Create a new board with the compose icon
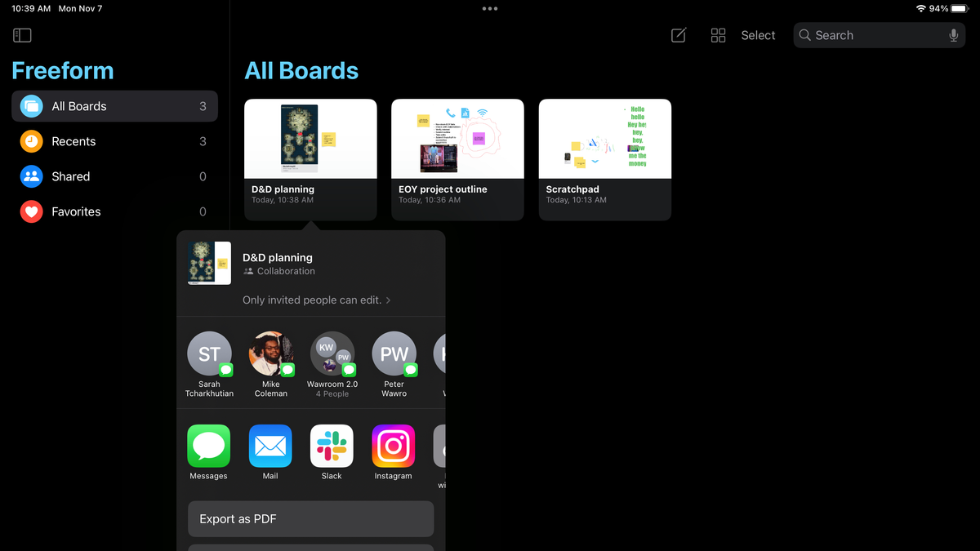The width and height of the screenshot is (980, 551). pos(679,35)
